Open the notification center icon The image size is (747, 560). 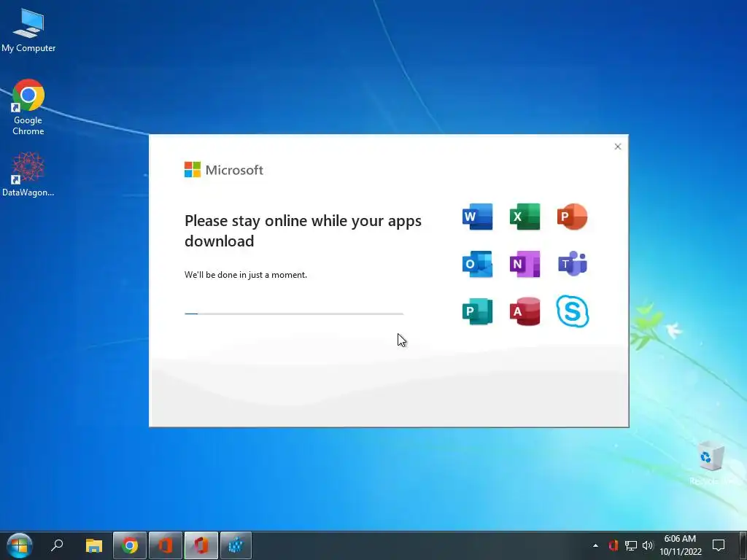(719, 545)
